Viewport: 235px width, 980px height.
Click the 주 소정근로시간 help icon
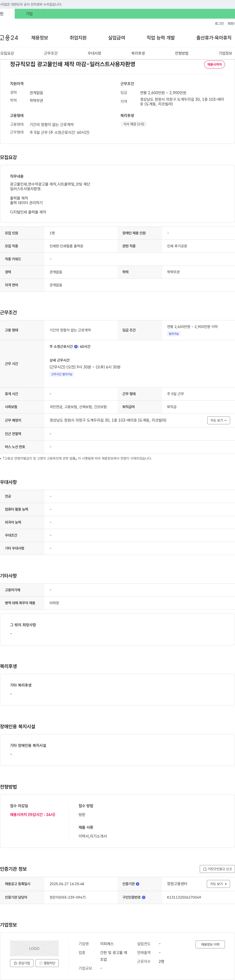coord(76,347)
